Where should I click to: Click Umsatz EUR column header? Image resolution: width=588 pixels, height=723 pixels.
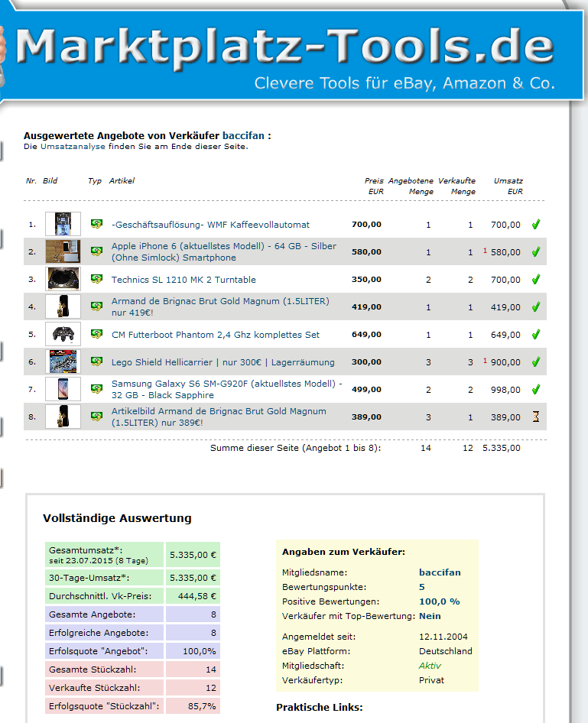[x=508, y=186]
